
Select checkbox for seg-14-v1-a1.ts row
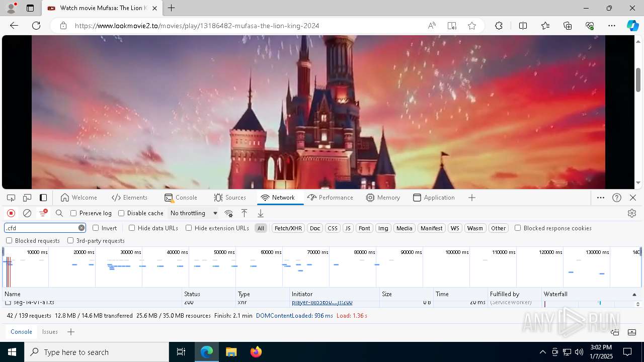coord(8,303)
